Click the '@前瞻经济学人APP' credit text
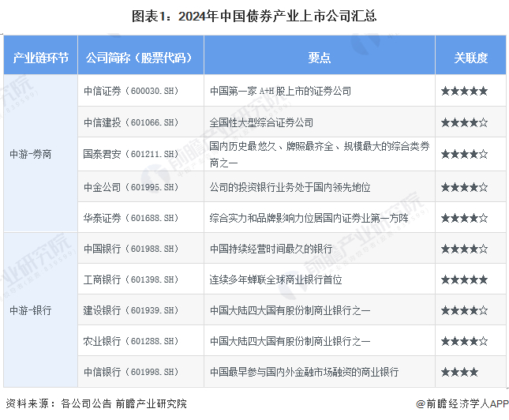This screenshot has height=420, width=509. coord(462,403)
